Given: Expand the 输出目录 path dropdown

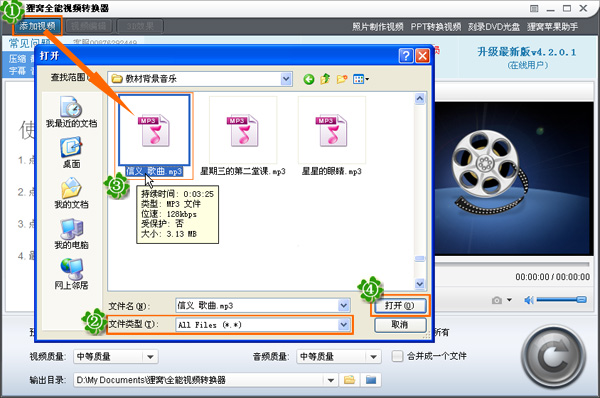Looking at the screenshot, I should tap(331, 380).
